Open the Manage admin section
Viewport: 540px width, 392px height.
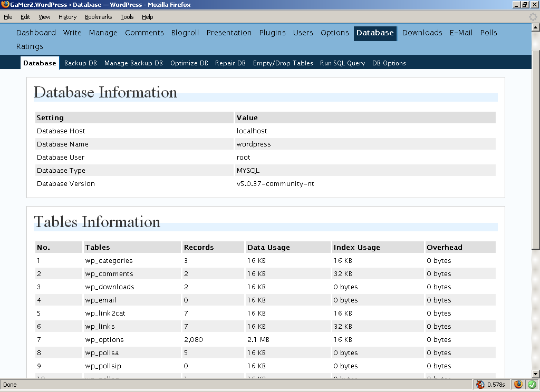coord(103,33)
